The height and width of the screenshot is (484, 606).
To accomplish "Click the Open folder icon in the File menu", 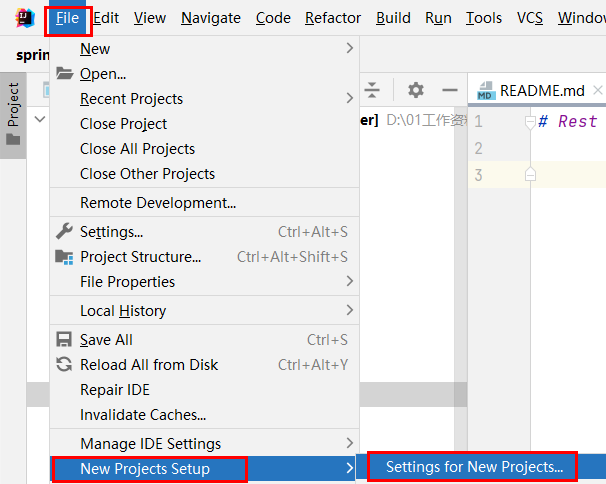I will [64, 73].
